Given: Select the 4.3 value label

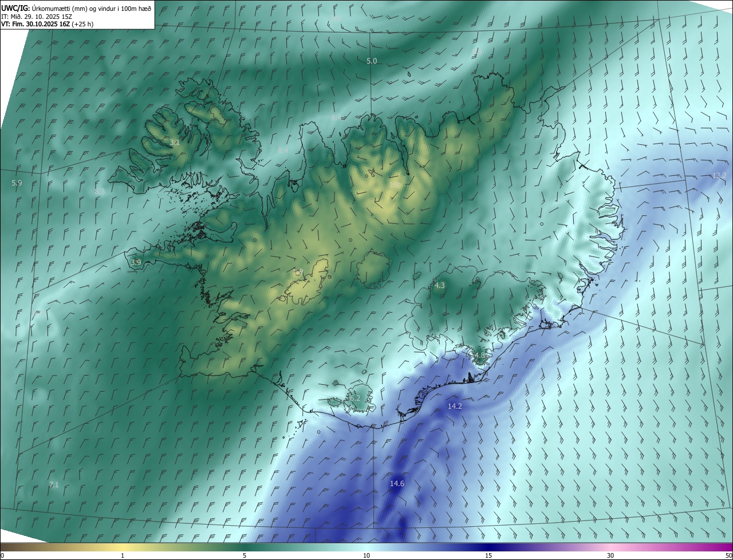Looking at the screenshot, I should (440, 285).
